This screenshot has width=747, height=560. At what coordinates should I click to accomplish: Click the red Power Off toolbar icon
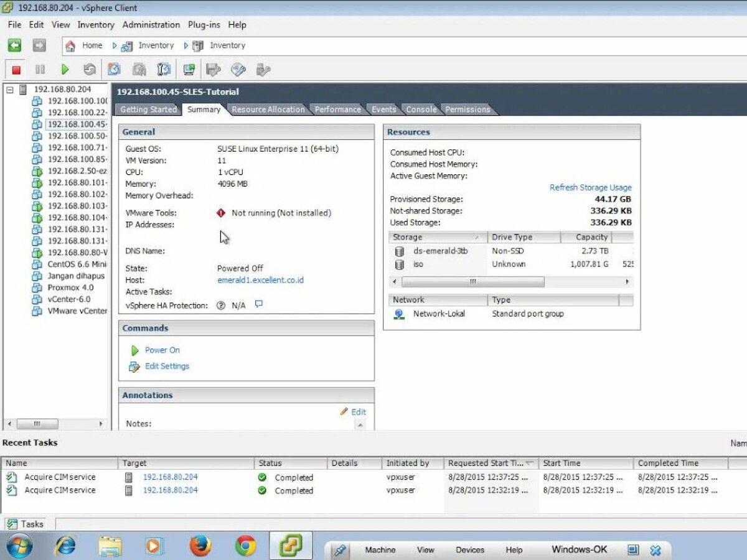tap(16, 70)
